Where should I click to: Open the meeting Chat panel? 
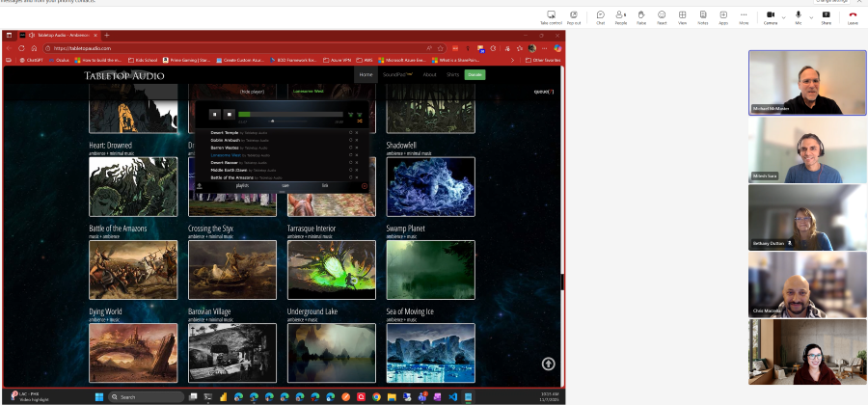pyautogui.click(x=601, y=17)
